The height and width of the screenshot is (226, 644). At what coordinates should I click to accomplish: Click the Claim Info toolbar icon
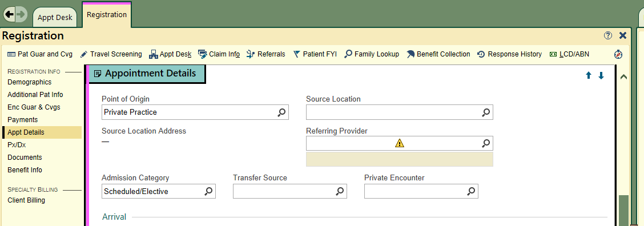click(202, 54)
